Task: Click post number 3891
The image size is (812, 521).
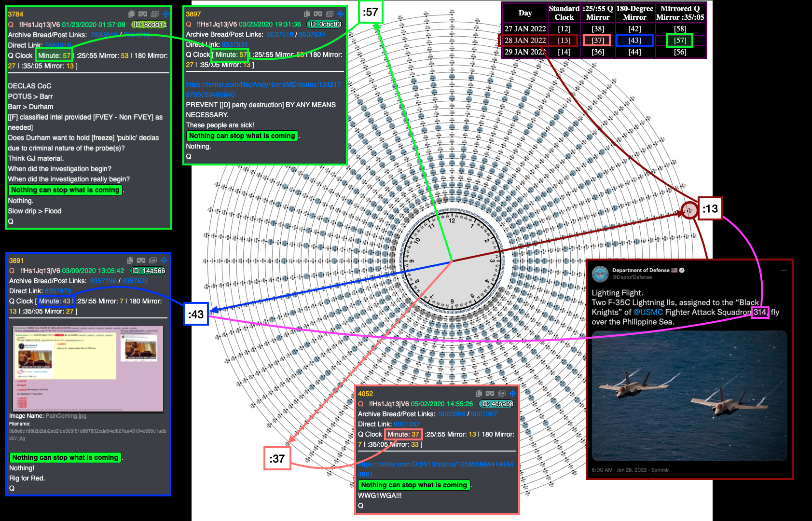Action: [16, 260]
